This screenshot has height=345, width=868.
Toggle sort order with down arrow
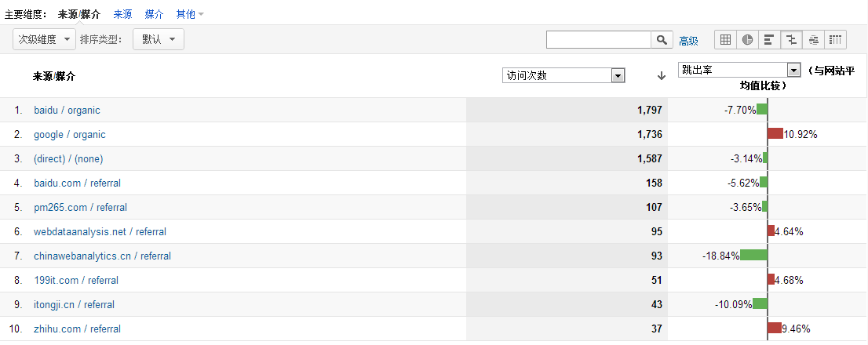point(661,76)
